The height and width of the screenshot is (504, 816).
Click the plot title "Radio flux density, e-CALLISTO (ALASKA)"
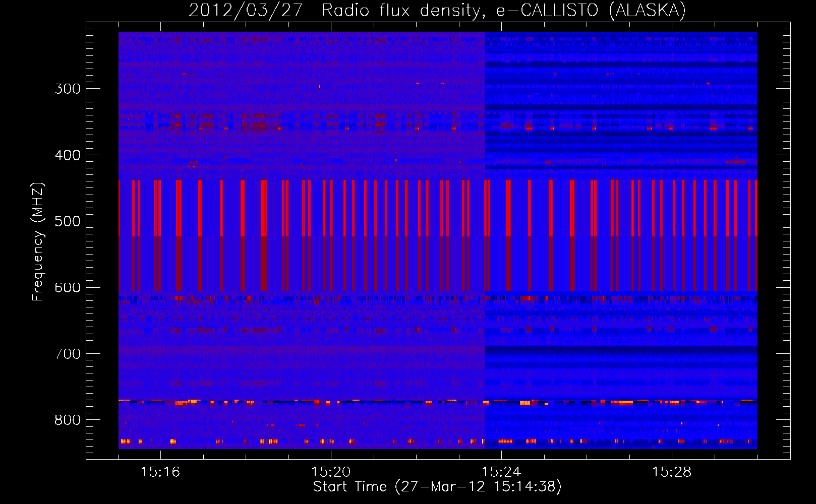(x=503, y=11)
